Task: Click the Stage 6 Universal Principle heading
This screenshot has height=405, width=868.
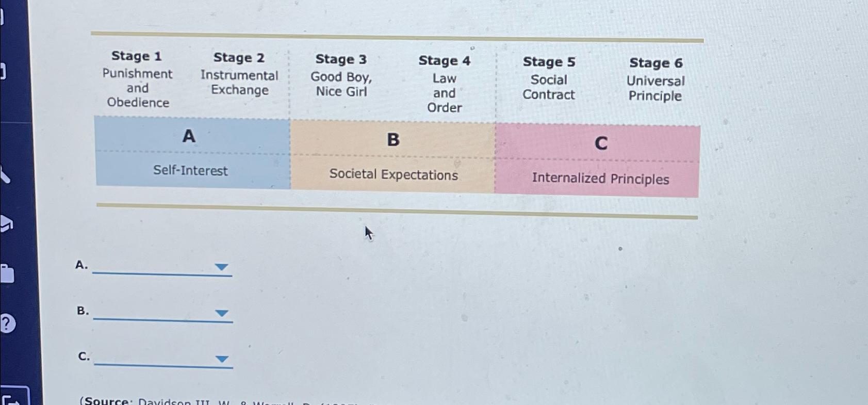Action: coord(656,80)
